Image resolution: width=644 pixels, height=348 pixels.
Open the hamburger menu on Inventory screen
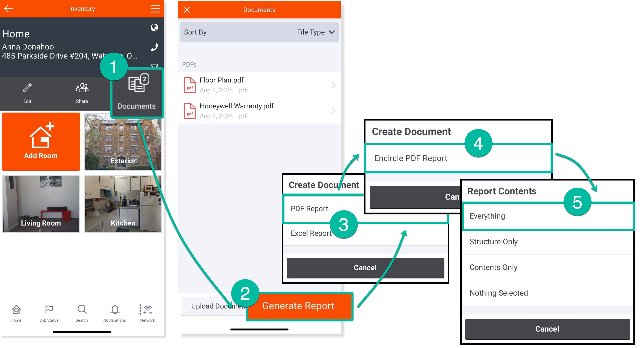tap(155, 9)
